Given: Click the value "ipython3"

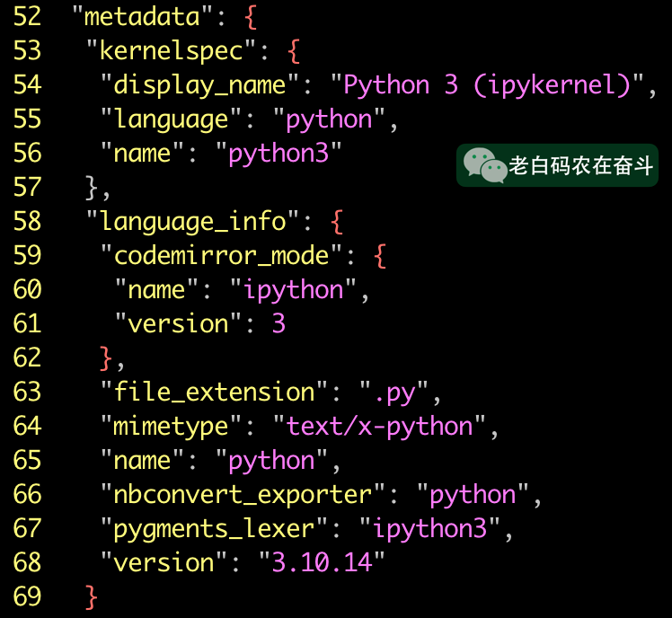Looking at the screenshot, I should tap(429, 529).
